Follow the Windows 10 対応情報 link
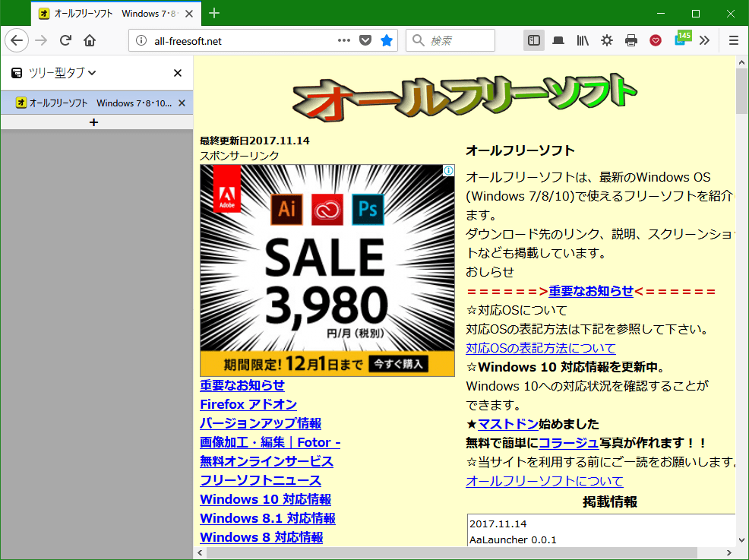The width and height of the screenshot is (749, 560). 264,499
